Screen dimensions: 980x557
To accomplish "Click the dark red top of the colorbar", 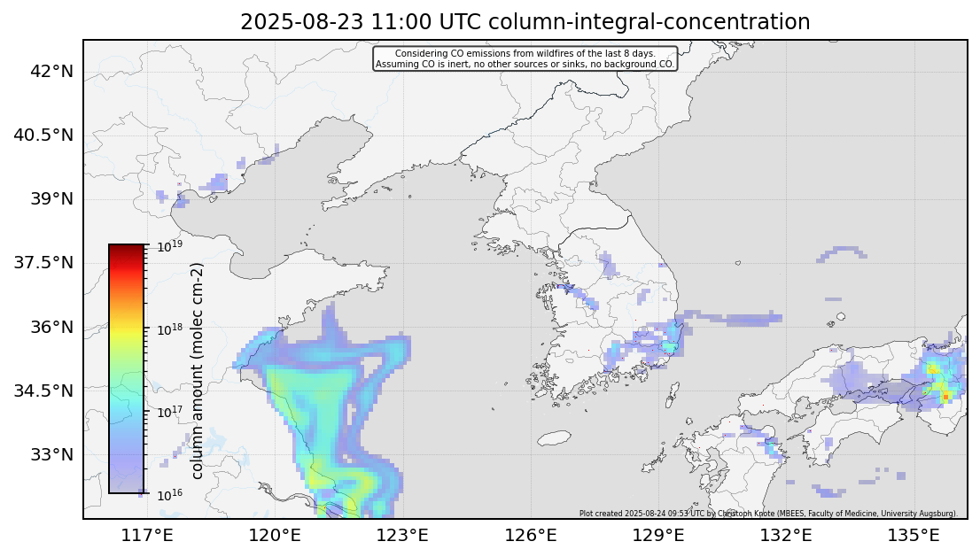I will [126, 251].
